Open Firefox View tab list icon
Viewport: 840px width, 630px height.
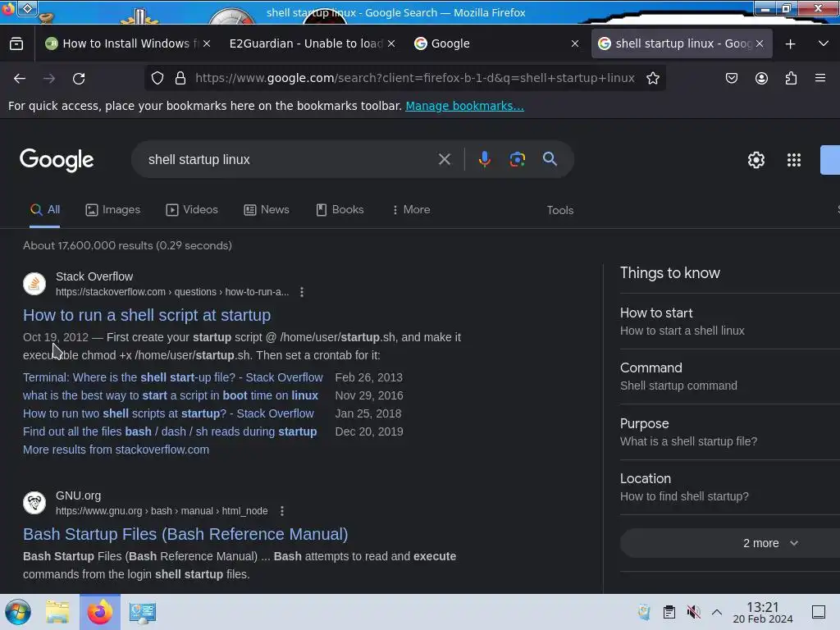coord(16,43)
